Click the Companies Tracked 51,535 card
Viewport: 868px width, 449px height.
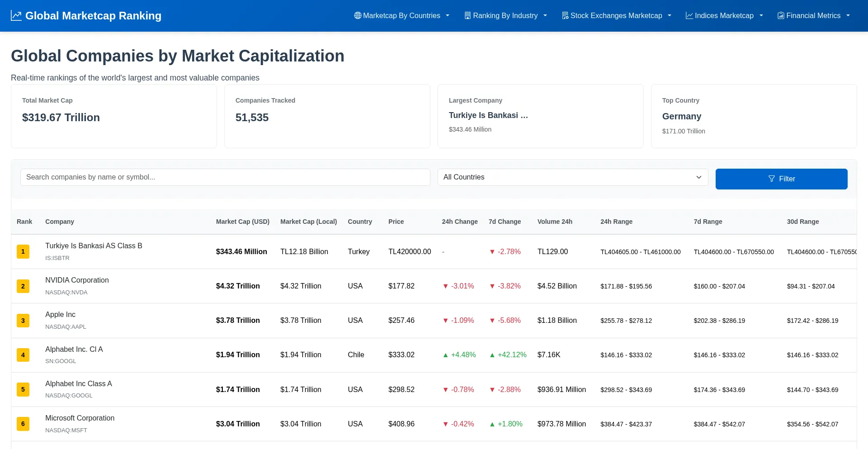(x=327, y=116)
